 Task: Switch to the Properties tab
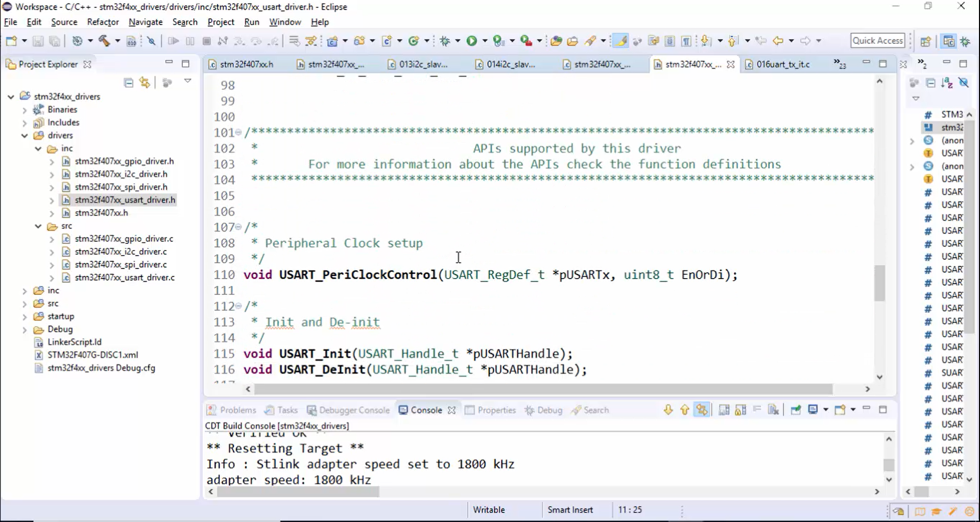490,410
